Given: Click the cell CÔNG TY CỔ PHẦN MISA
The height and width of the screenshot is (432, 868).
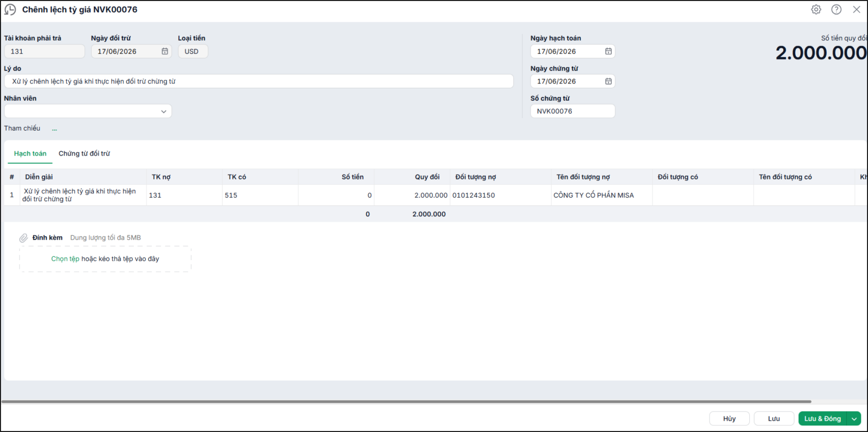Looking at the screenshot, I should click(x=602, y=195).
